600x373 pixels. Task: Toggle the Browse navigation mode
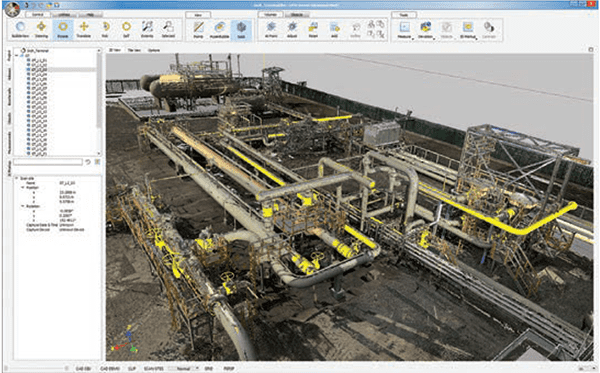tap(63, 29)
